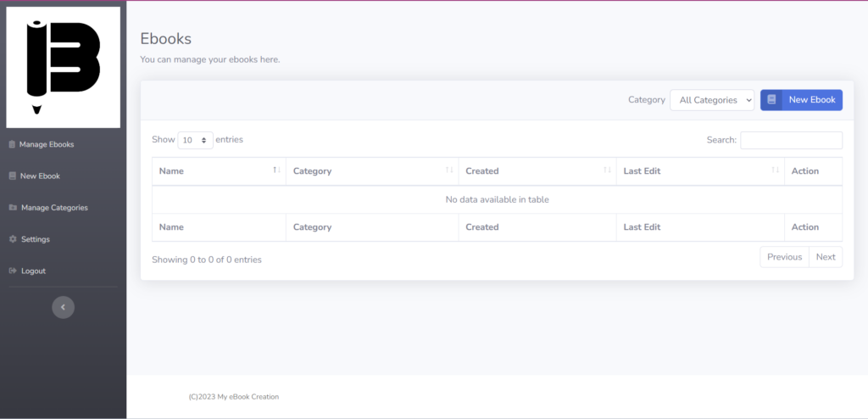Click 'Showing 0 to 0 of 0 entries'

point(207,260)
